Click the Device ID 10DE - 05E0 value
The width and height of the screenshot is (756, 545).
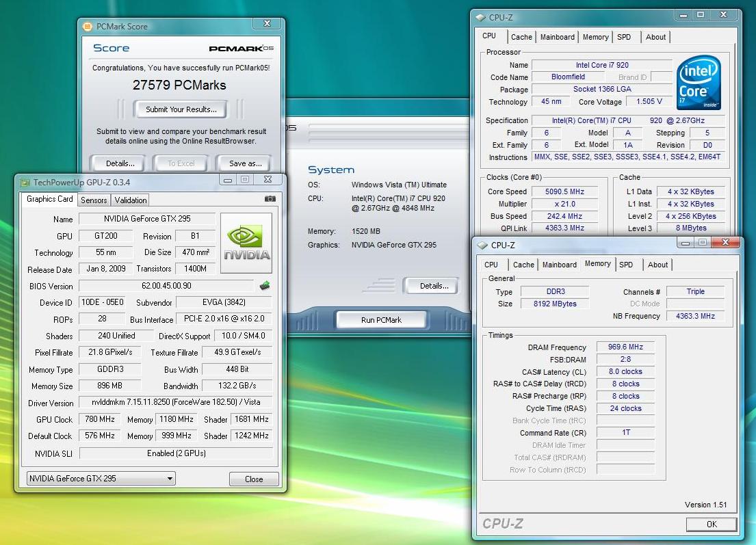102,302
